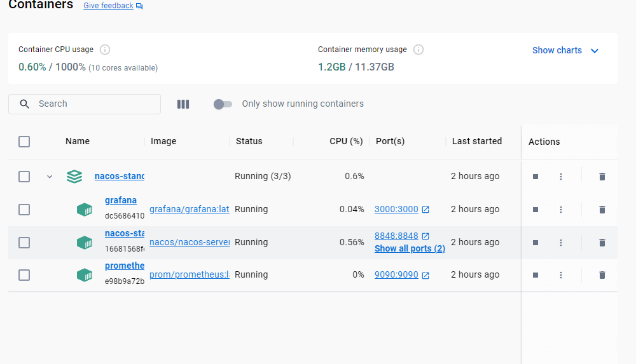Delete the prometheus container

point(602,275)
